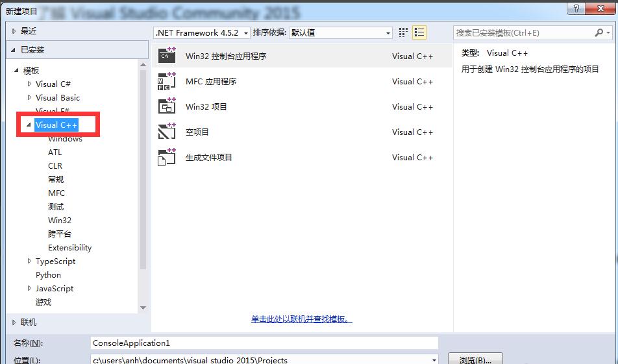Click the 浏览(B)... browse button
618x364 pixels.
(x=475, y=359)
